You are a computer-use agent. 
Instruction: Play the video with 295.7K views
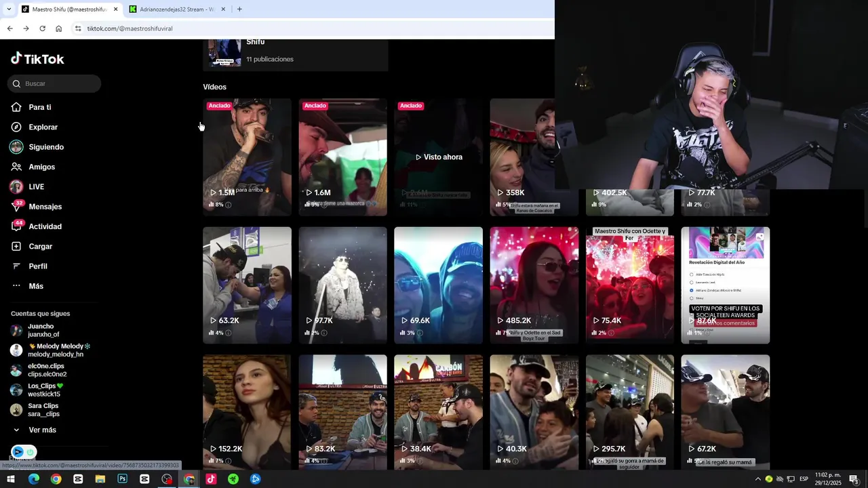click(630, 412)
